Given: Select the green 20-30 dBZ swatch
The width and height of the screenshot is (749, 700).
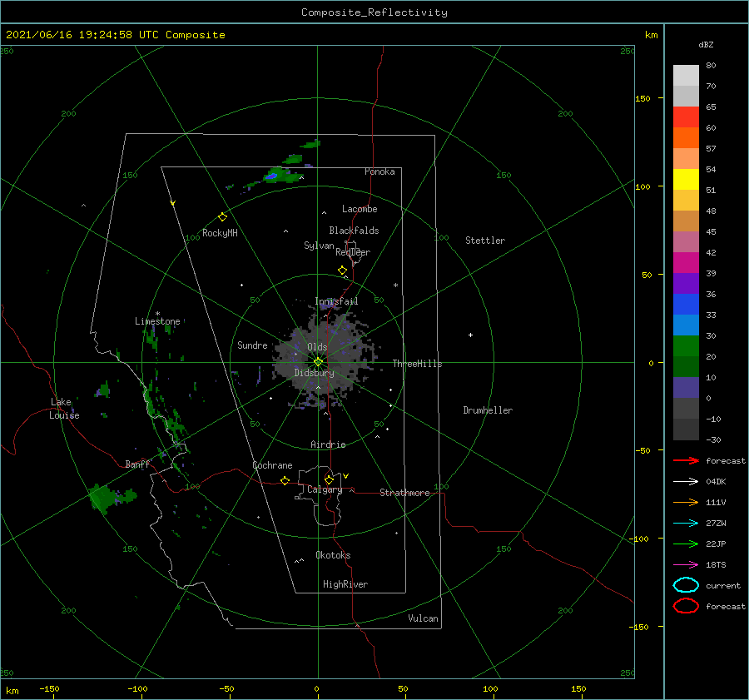Looking at the screenshot, I should [x=686, y=346].
